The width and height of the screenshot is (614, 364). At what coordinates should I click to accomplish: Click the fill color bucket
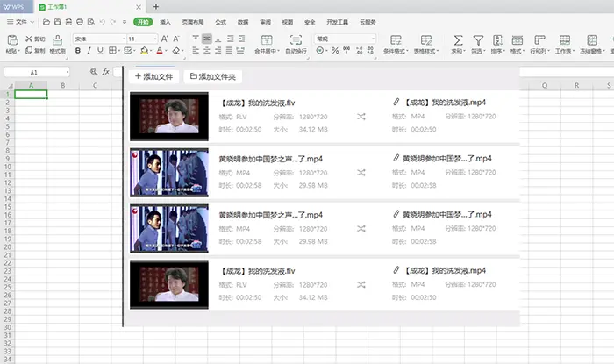click(144, 51)
